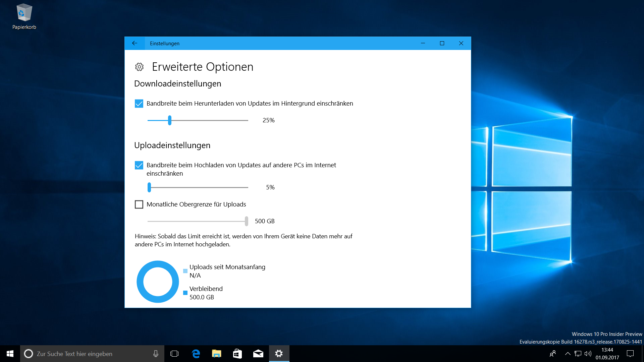The height and width of the screenshot is (362, 644).
Task: Open the Start menu
Action: coord(10,354)
